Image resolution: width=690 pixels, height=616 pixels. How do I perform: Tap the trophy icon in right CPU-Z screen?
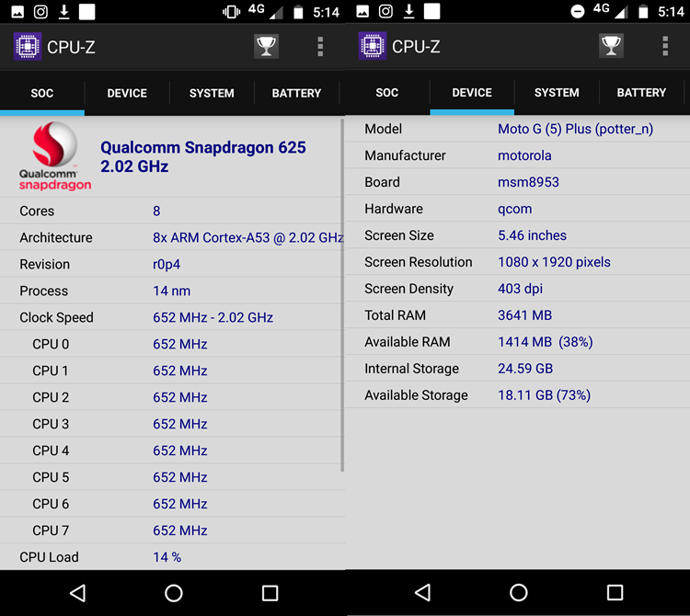(x=611, y=46)
